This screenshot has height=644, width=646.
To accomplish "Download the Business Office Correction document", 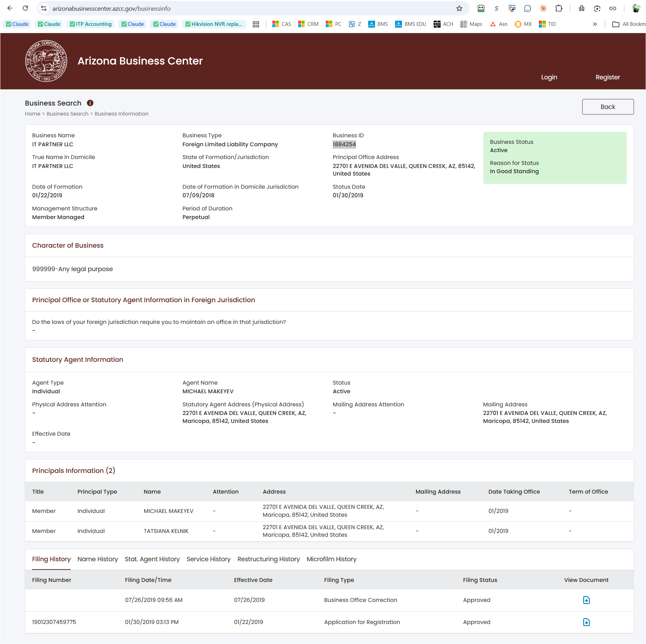I will tap(586, 600).
